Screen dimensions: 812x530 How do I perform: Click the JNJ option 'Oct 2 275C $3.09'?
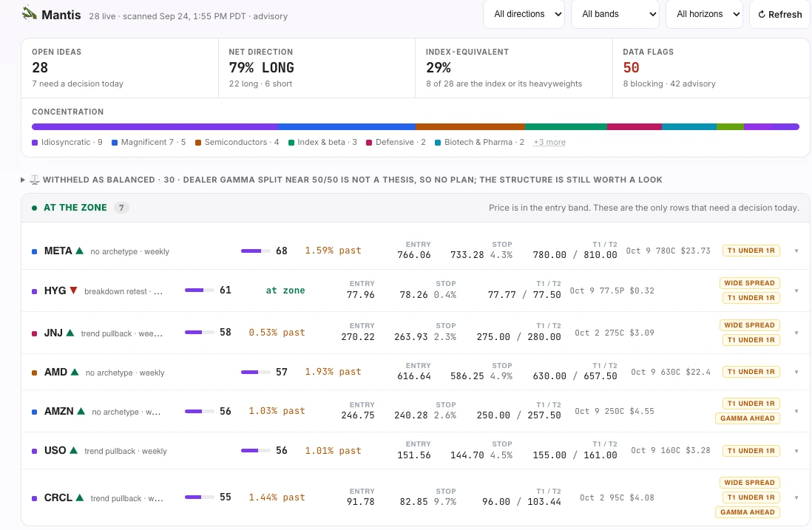(615, 333)
